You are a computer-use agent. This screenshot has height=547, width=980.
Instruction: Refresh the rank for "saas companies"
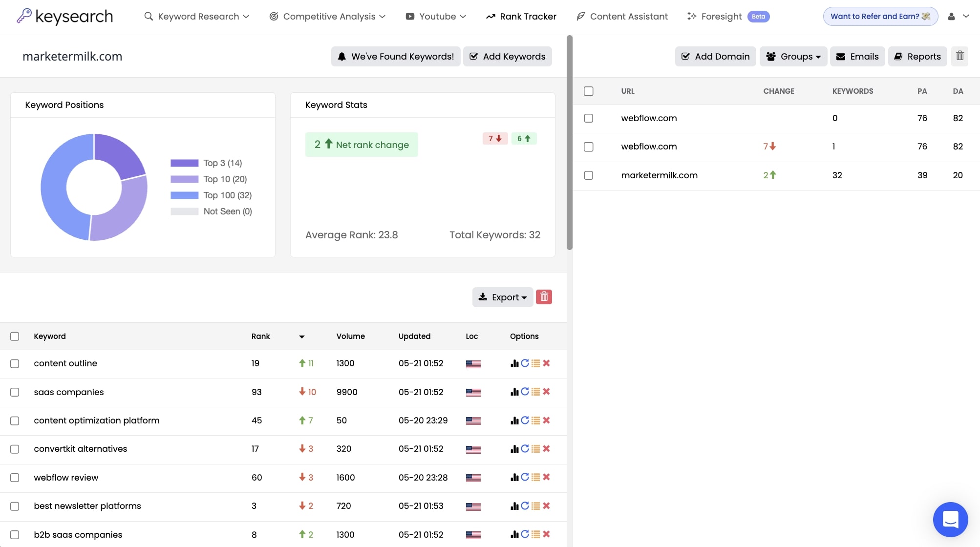525,392
